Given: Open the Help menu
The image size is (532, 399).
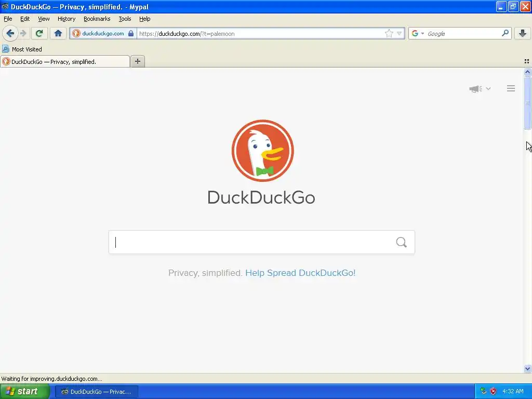Looking at the screenshot, I should 145,19.
